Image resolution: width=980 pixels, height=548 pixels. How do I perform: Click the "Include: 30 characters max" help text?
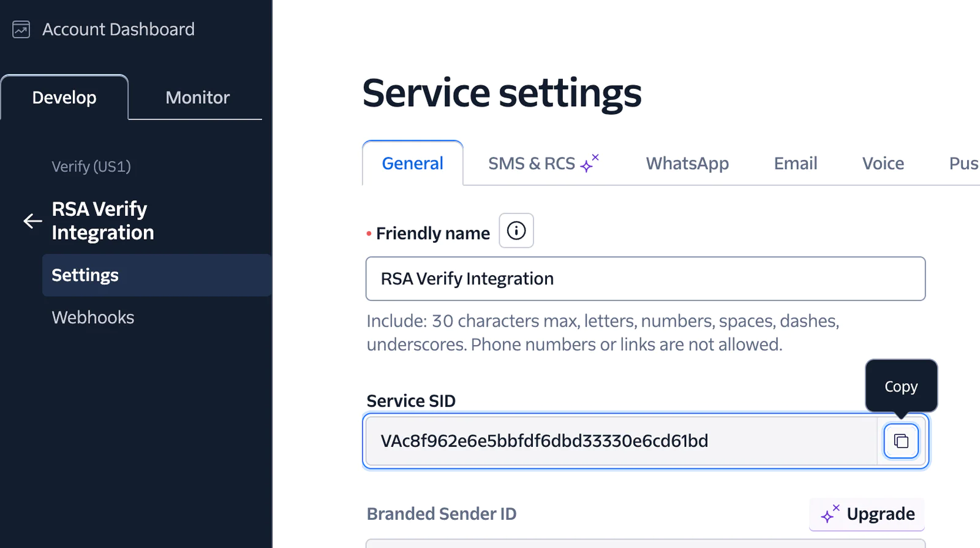(x=603, y=333)
